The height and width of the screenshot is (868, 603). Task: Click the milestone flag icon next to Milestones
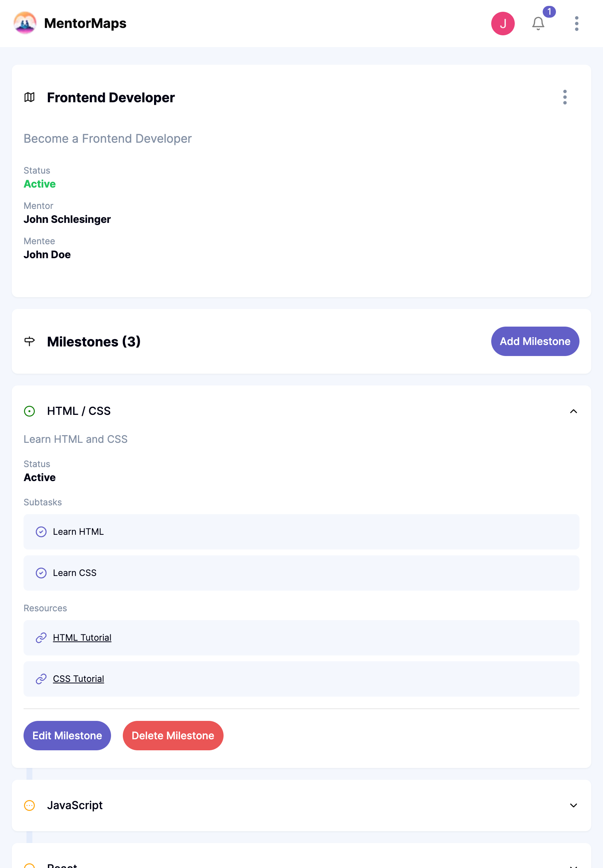pos(30,341)
